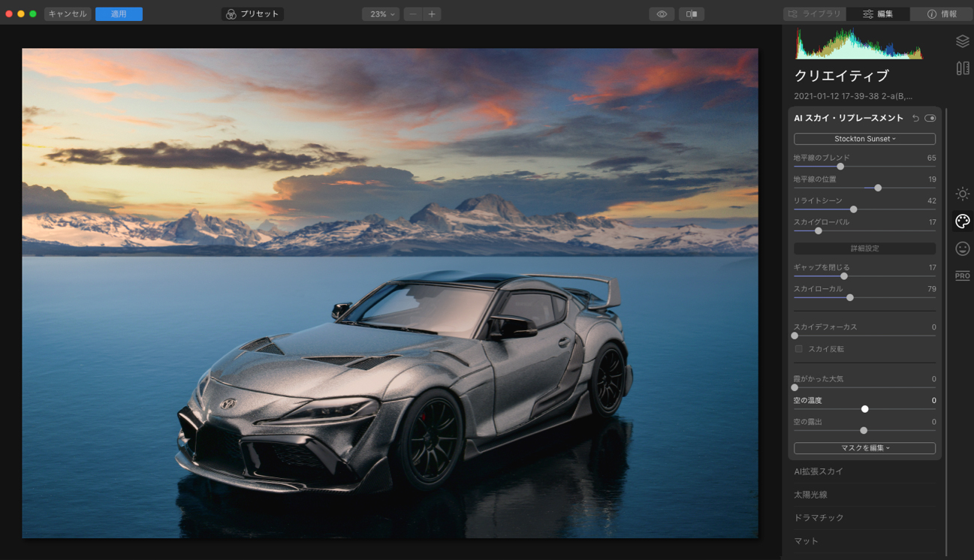Open the Canvas tools icon
The height and width of the screenshot is (560, 974).
pos(962,68)
